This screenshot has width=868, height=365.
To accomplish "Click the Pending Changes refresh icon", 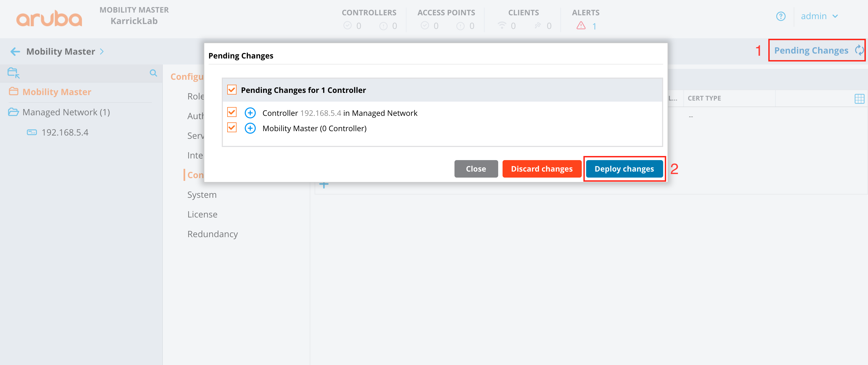I will (859, 51).
